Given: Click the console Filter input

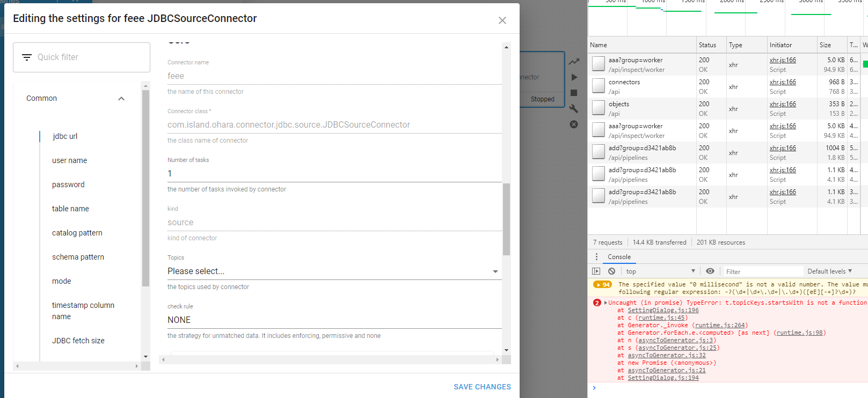Looking at the screenshot, I should tap(763, 272).
